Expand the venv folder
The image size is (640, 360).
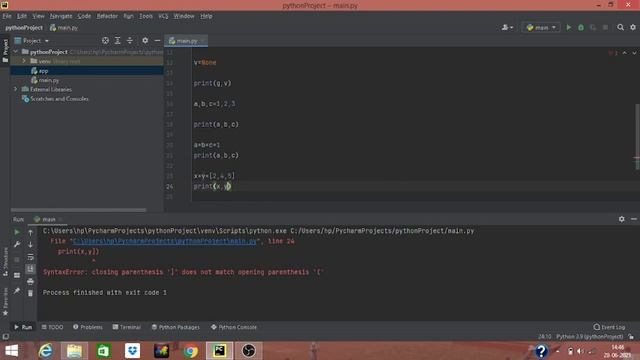pos(24,61)
